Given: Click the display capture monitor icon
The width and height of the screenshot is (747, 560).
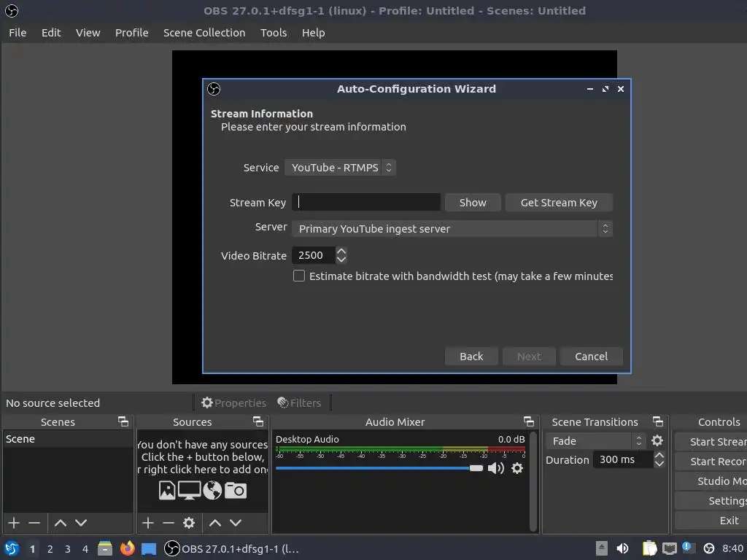Looking at the screenshot, I should [189, 490].
